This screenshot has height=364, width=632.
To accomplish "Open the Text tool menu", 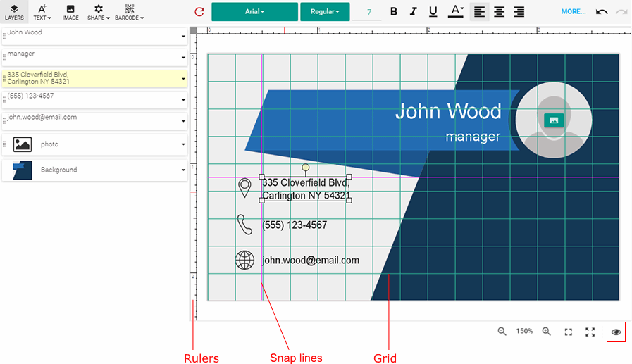I will click(x=42, y=12).
